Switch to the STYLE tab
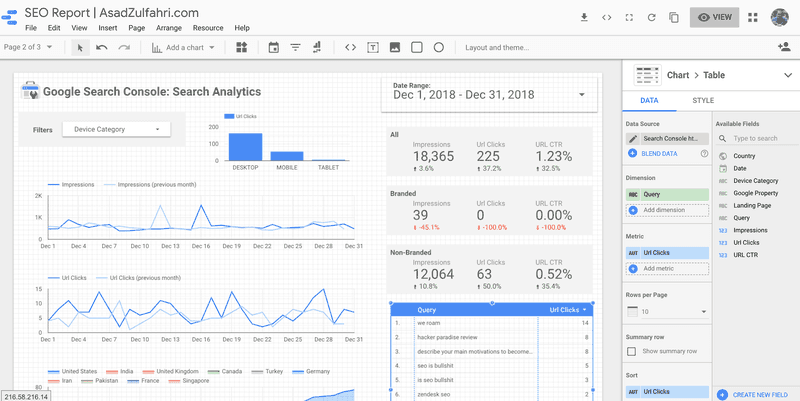The width and height of the screenshot is (800, 401). [x=703, y=101]
